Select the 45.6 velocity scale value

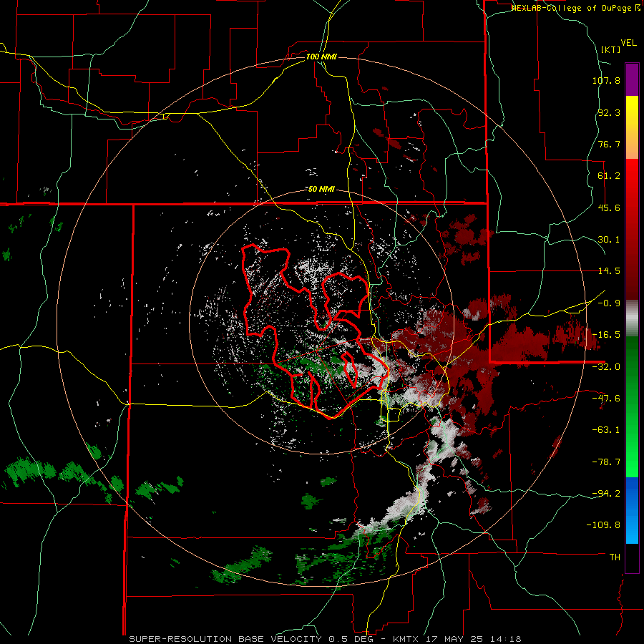click(x=609, y=208)
